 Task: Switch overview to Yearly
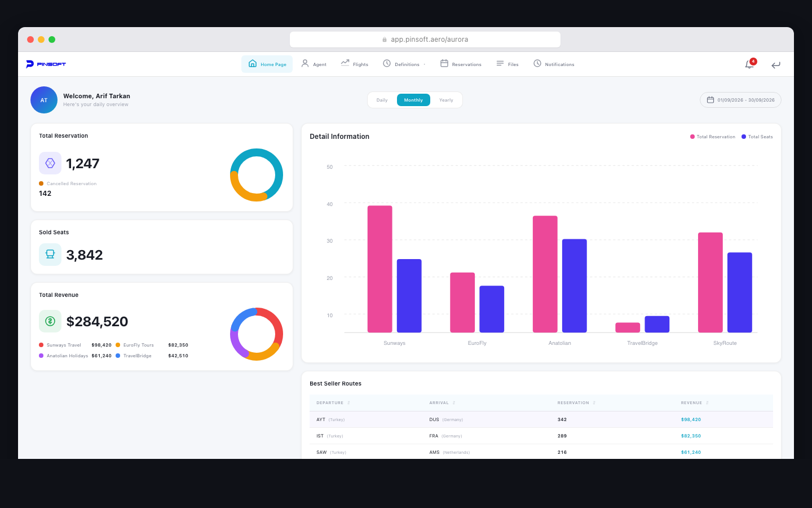coord(446,100)
